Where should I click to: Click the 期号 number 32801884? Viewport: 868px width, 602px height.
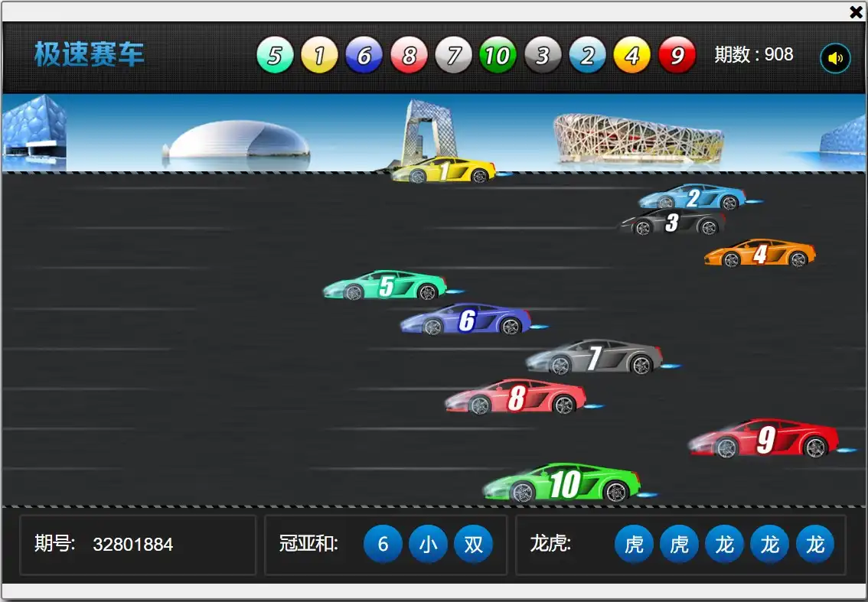[x=133, y=545]
